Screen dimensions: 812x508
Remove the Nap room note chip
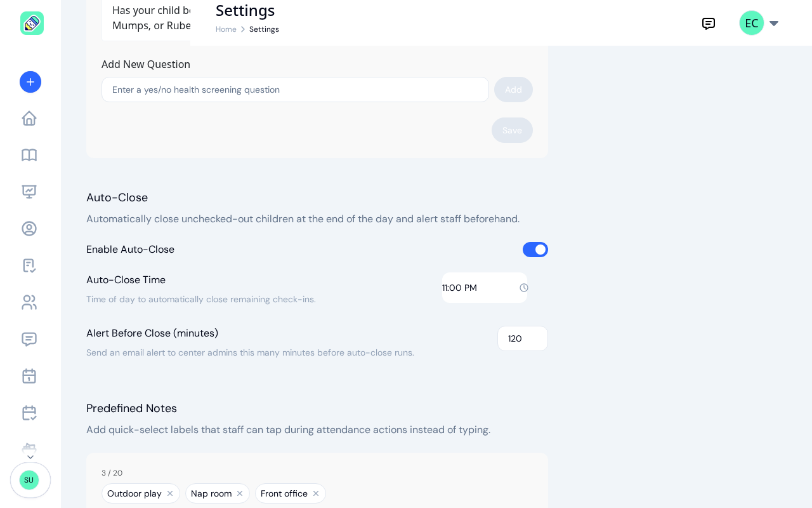[240, 493]
